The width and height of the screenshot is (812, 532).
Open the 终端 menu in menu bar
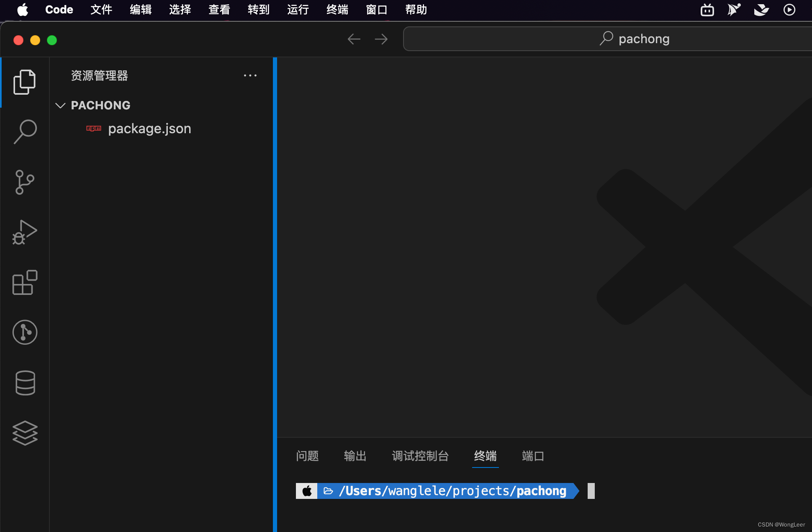point(337,10)
